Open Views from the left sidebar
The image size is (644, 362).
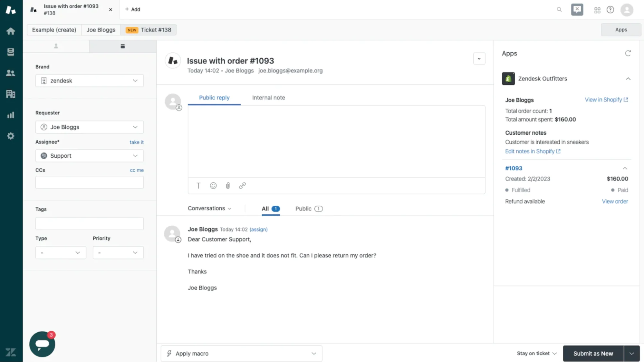pyautogui.click(x=11, y=52)
